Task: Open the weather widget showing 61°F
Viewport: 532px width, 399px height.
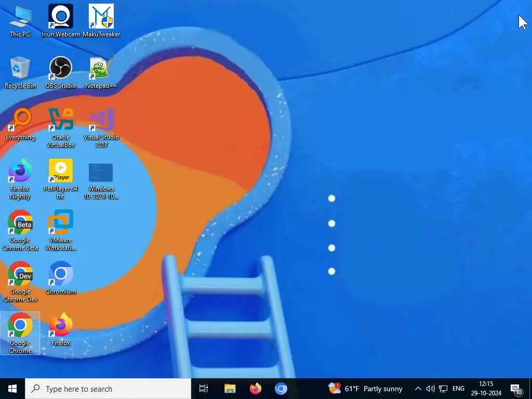Action: pos(365,389)
